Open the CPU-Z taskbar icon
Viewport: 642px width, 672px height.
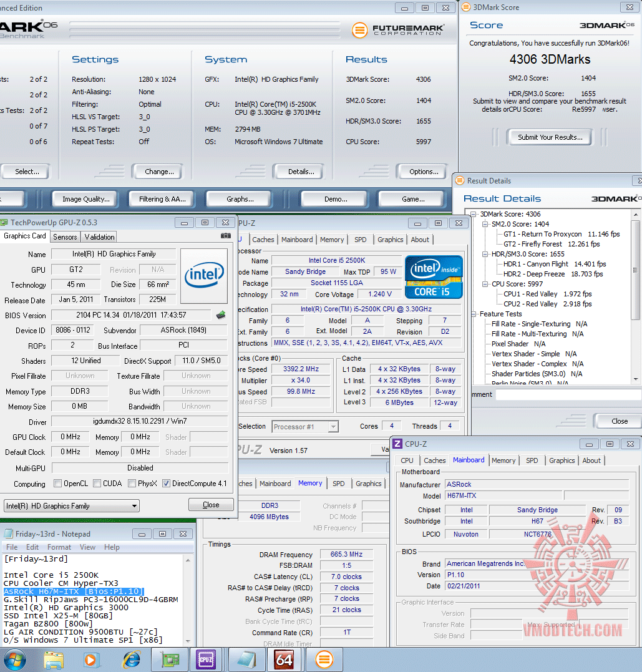206,659
